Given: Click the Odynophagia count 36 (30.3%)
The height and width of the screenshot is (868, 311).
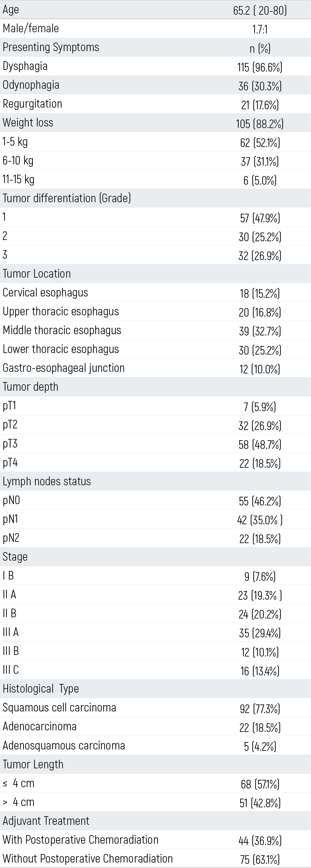Looking at the screenshot, I should (x=260, y=86).
